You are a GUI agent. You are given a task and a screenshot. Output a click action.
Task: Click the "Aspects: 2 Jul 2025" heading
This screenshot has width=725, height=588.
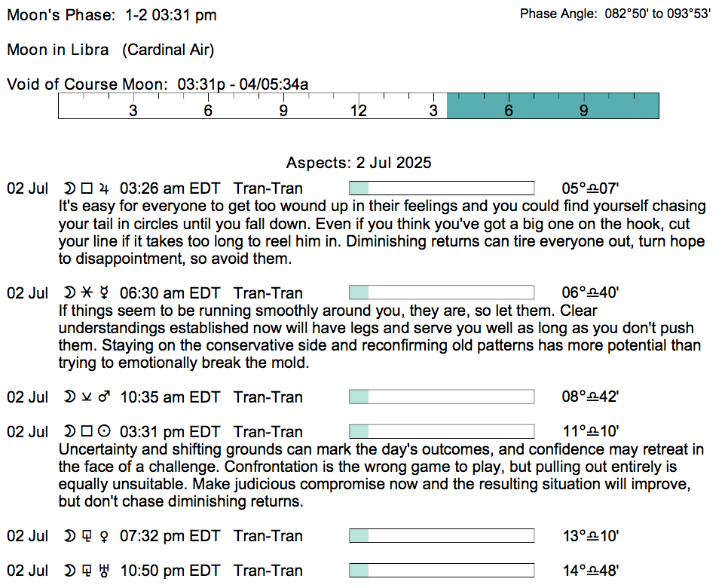(359, 163)
